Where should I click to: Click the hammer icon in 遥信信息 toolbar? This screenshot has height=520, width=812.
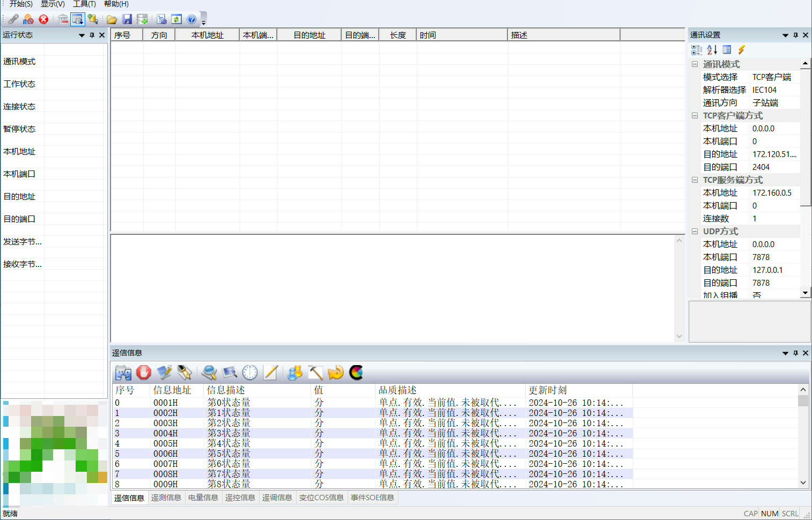pyautogui.click(x=315, y=373)
